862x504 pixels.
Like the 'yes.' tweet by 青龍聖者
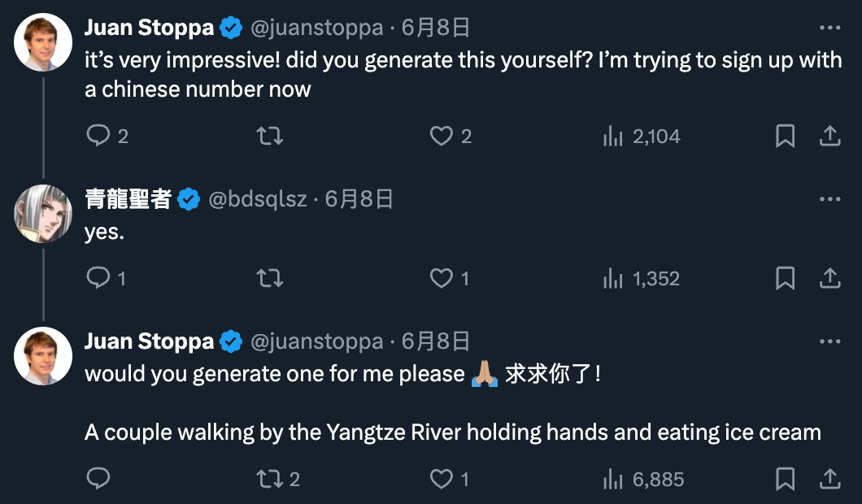point(442,279)
